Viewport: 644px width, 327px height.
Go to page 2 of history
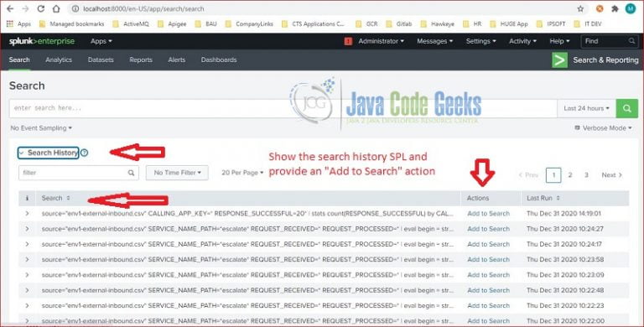click(570, 175)
